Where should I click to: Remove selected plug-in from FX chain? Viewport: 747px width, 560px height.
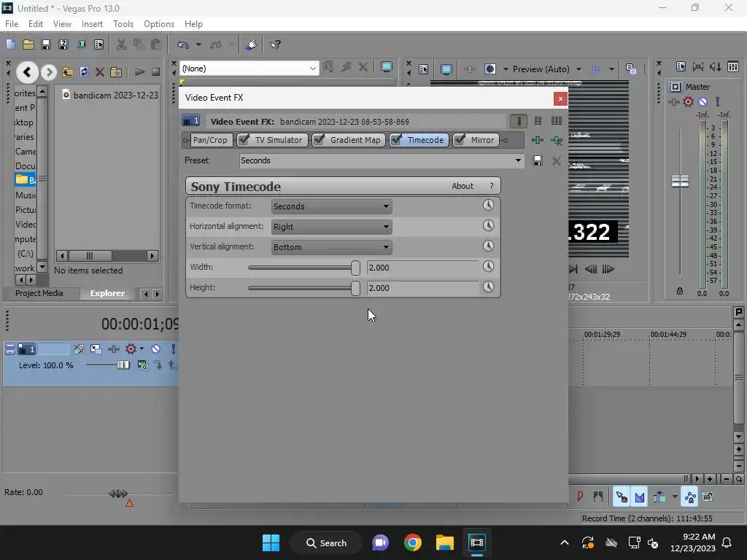(x=557, y=140)
